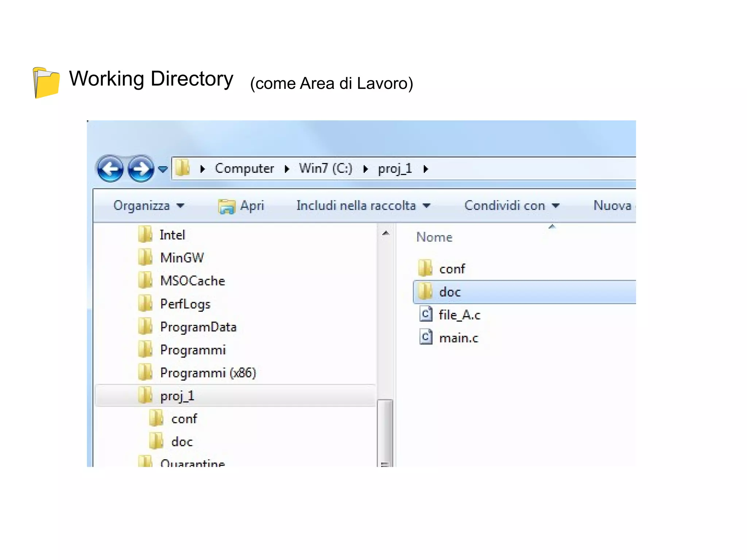Click the MSOCache folder icon in tree
Image resolution: width=747 pixels, height=560 pixels.
(146, 280)
